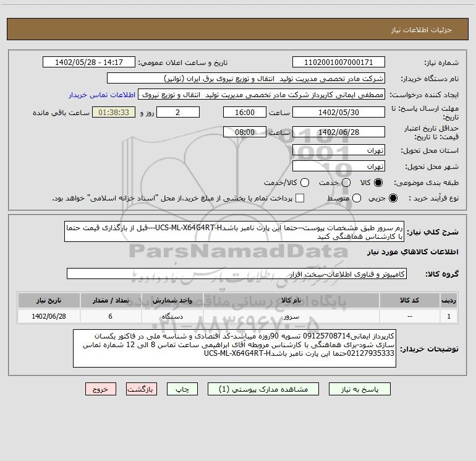Click the deadline time field 16:00

(x=245, y=113)
